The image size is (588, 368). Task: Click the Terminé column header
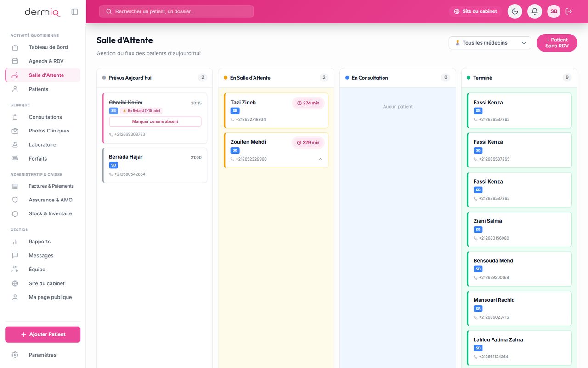point(519,78)
